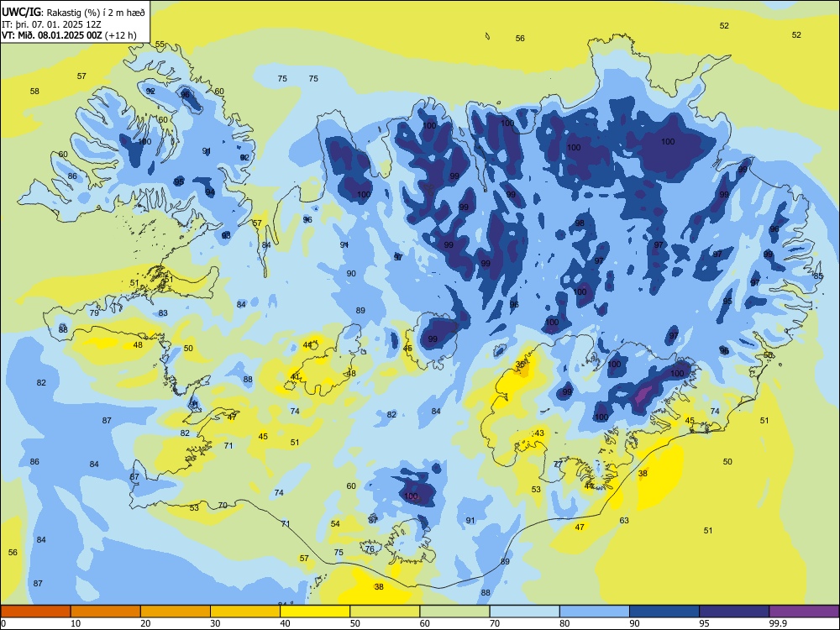Click the 'VT: Mið. 08.01.2025 00Z (+12 h)' line

point(69,35)
